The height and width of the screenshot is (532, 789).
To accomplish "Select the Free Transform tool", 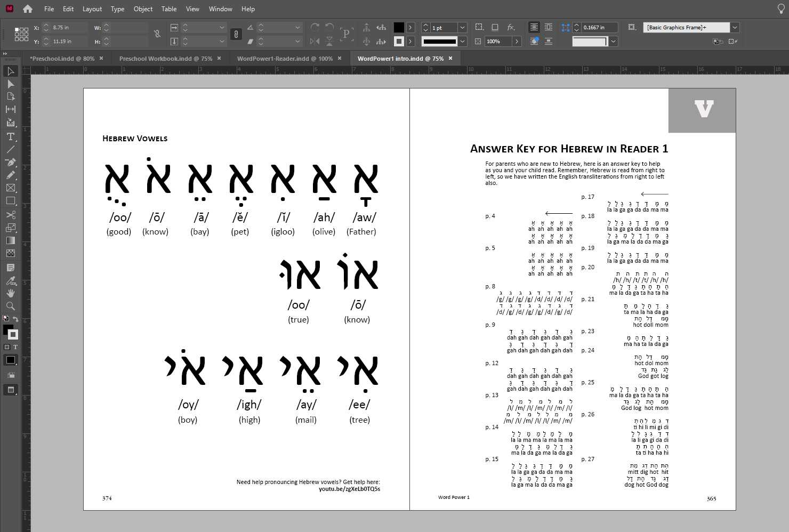I will (11, 228).
